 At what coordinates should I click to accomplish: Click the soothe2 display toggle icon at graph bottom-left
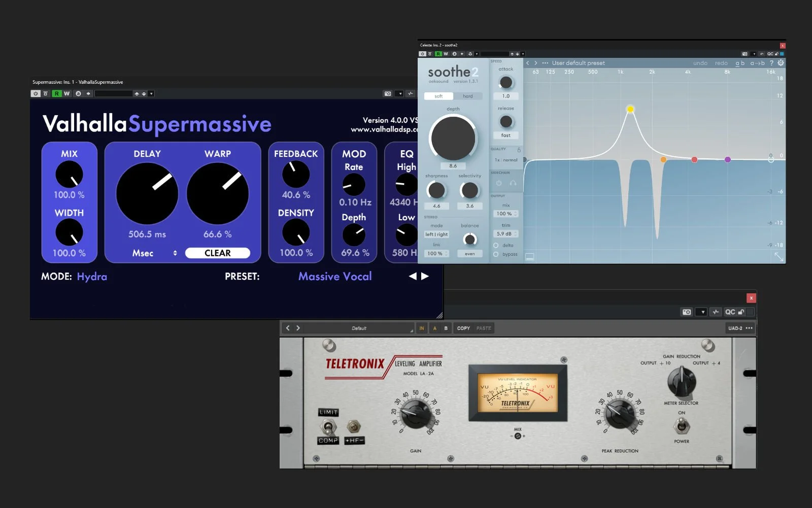tap(529, 257)
